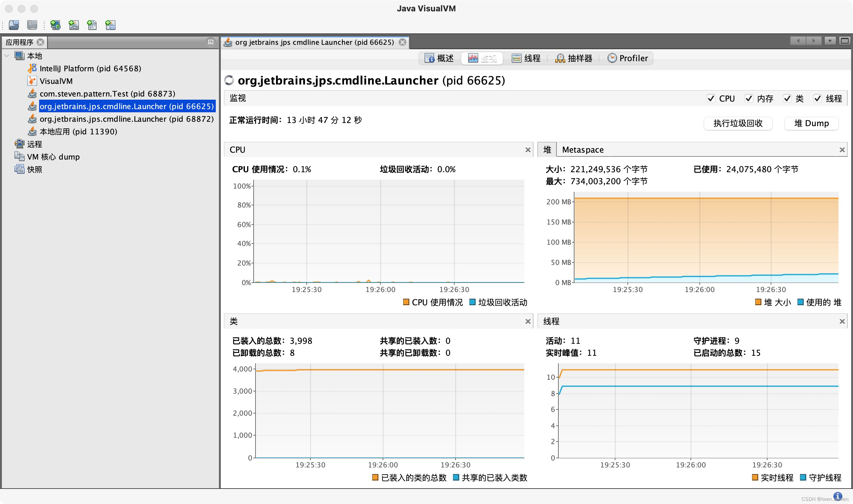Viewport: 853px width, 504px height.
Task: Click the 执行垃圾回收 button
Action: coord(738,123)
